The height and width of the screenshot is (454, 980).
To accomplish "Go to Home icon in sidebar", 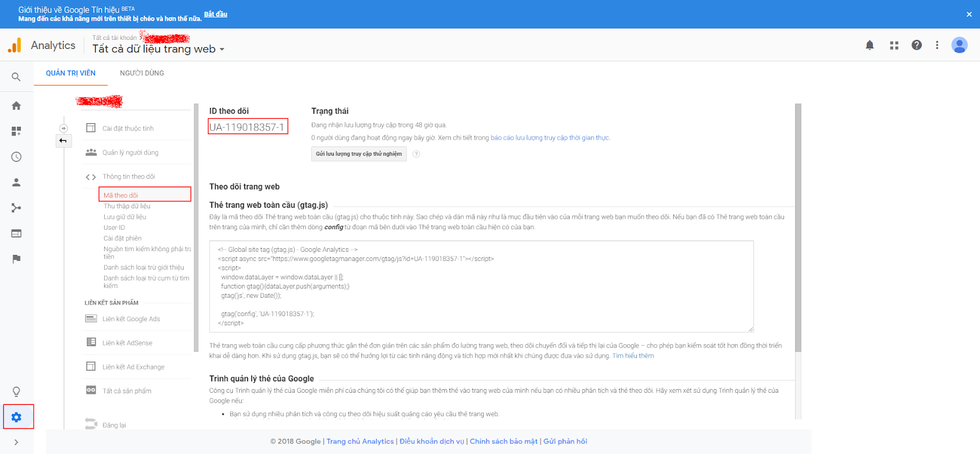I will coord(17,105).
